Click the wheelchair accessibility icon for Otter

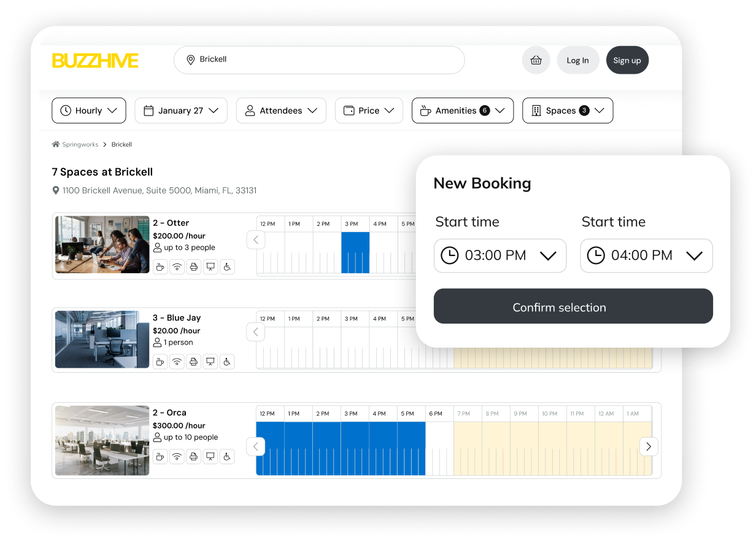[227, 267]
